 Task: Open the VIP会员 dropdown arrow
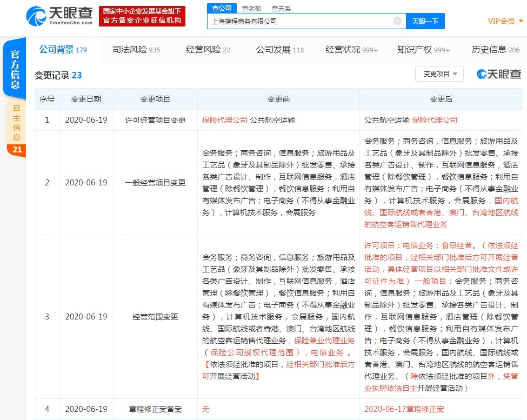(x=521, y=21)
